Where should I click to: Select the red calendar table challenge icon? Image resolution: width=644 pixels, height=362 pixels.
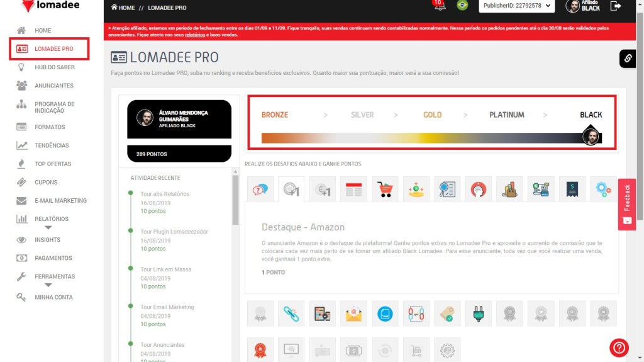coord(353,189)
